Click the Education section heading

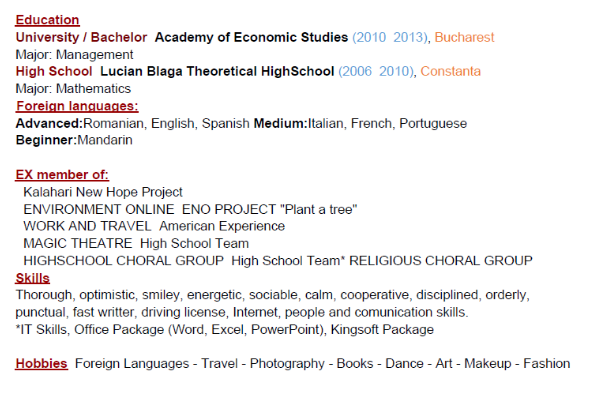(47, 20)
